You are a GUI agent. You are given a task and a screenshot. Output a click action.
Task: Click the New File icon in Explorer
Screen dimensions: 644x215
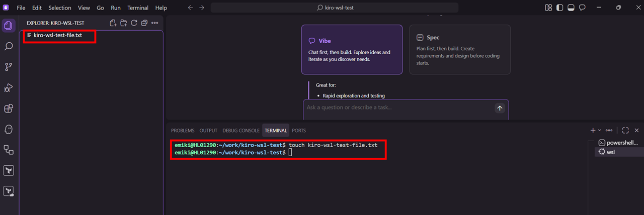(x=113, y=23)
